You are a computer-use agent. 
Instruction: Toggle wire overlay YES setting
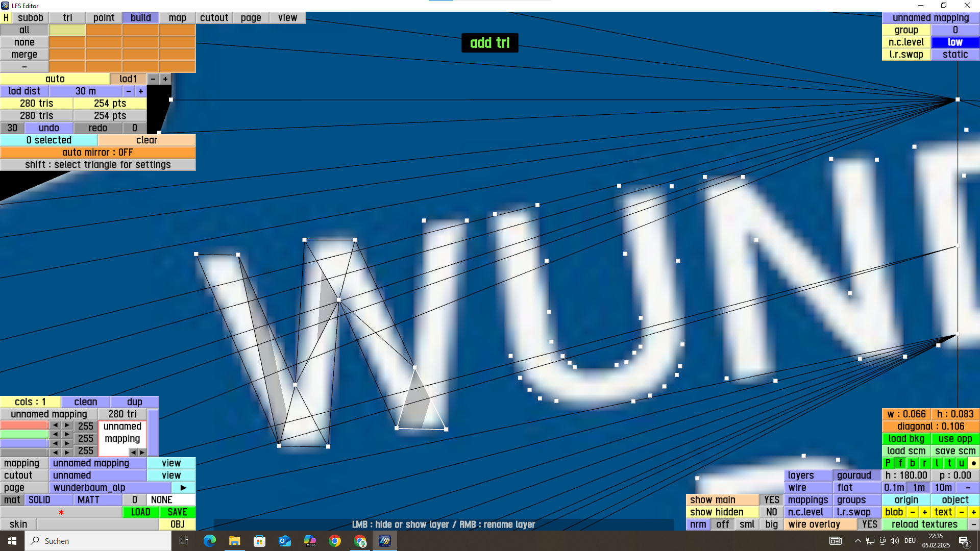pyautogui.click(x=869, y=524)
